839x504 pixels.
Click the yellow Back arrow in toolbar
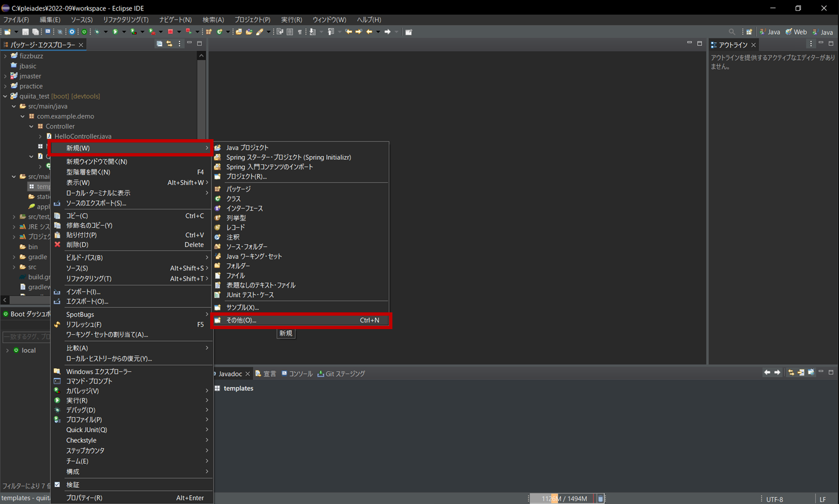369,32
